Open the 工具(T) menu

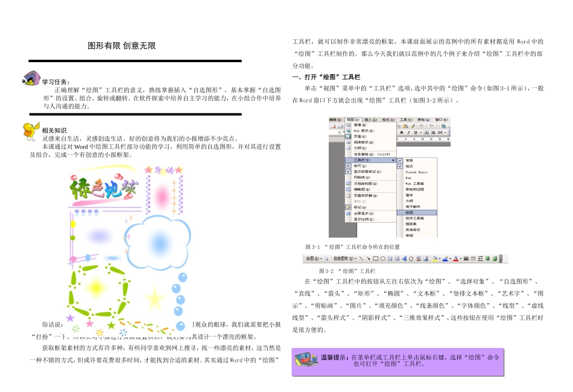coord(406,119)
